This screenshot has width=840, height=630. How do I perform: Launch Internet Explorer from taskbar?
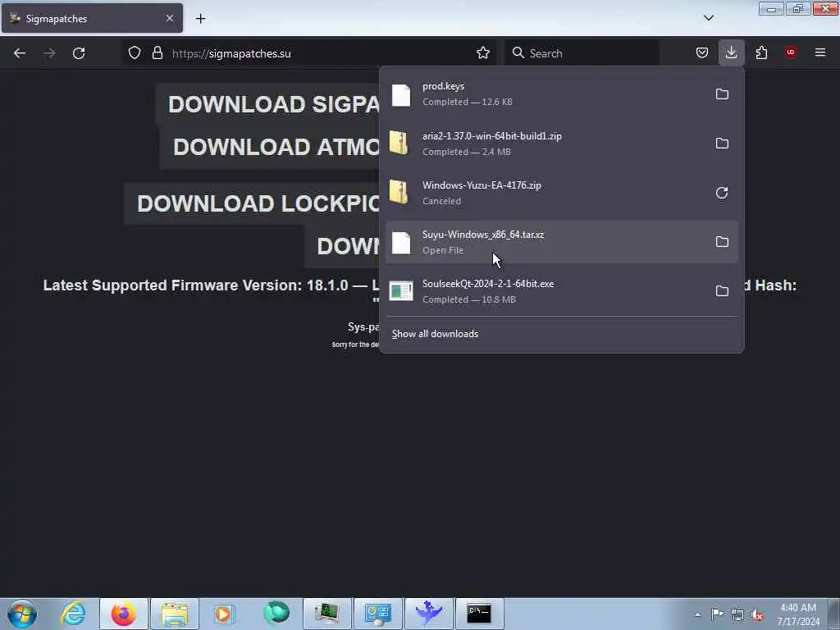tap(73, 614)
